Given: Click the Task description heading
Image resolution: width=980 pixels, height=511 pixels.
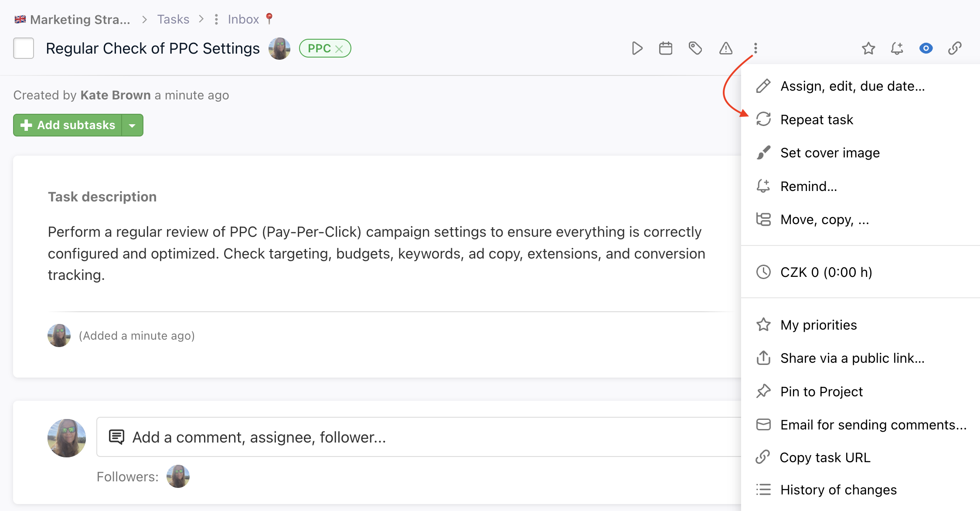Looking at the screenshot, I should pyautogui.click(x=102, y=197).
